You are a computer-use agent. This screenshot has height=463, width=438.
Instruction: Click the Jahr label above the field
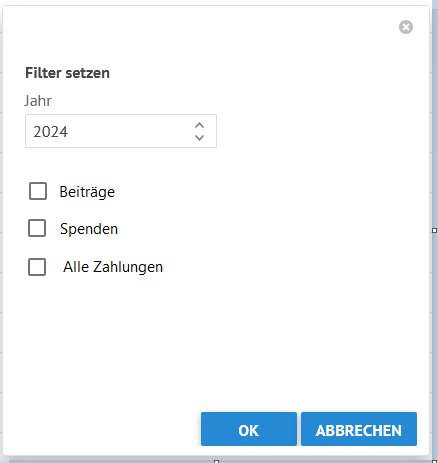(x=38, y=101)
